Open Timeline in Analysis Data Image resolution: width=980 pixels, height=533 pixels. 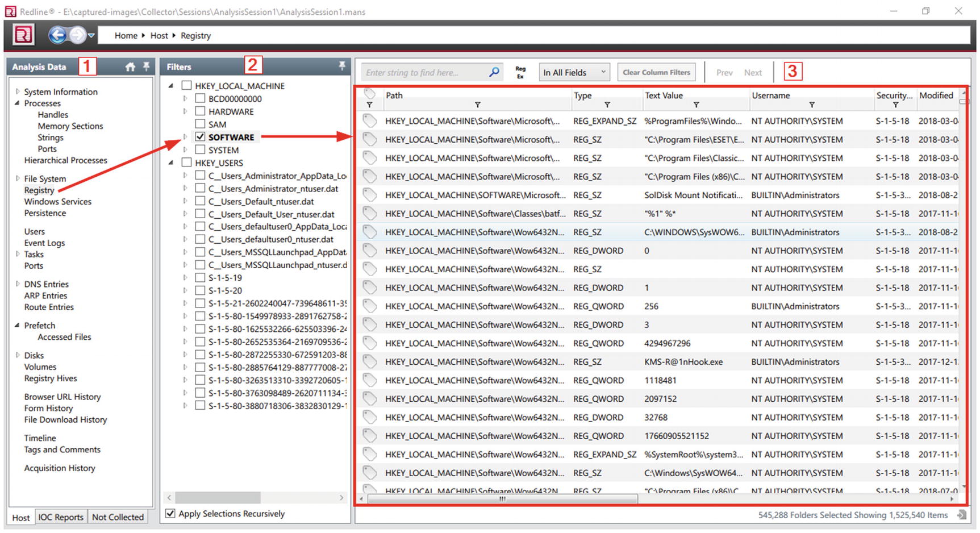tap(40, 438)
